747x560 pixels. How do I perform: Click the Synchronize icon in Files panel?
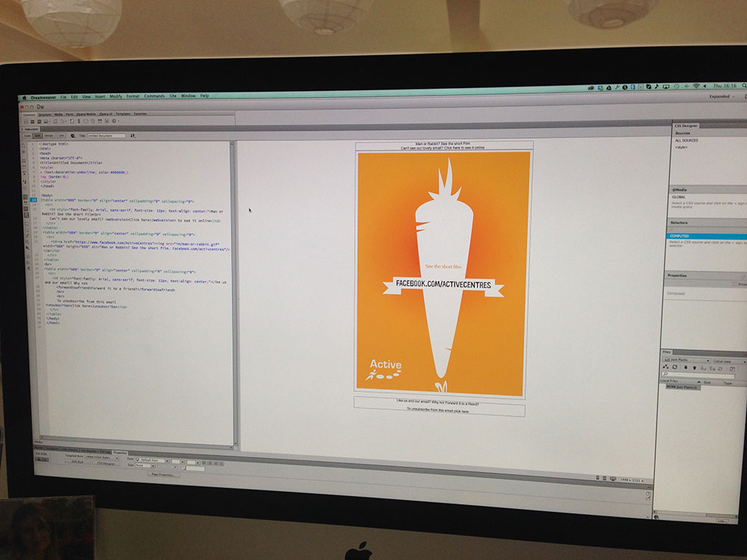tap(720, 369)
